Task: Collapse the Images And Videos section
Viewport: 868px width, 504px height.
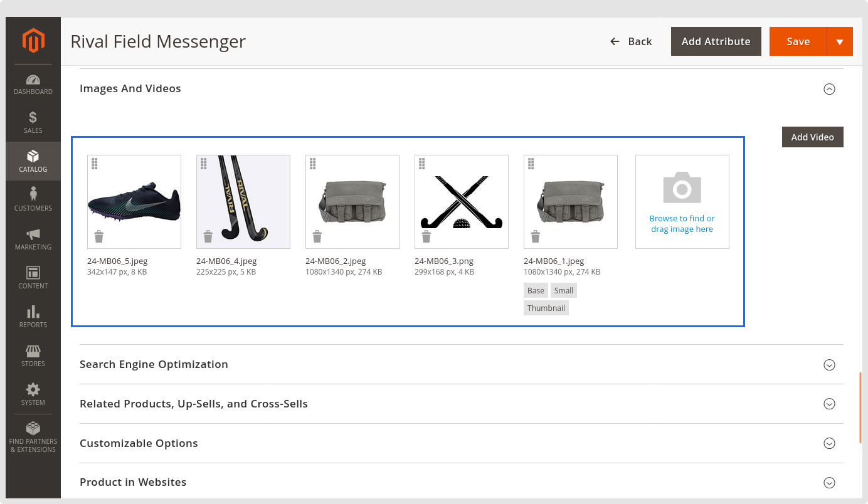Action: [829, 89]
